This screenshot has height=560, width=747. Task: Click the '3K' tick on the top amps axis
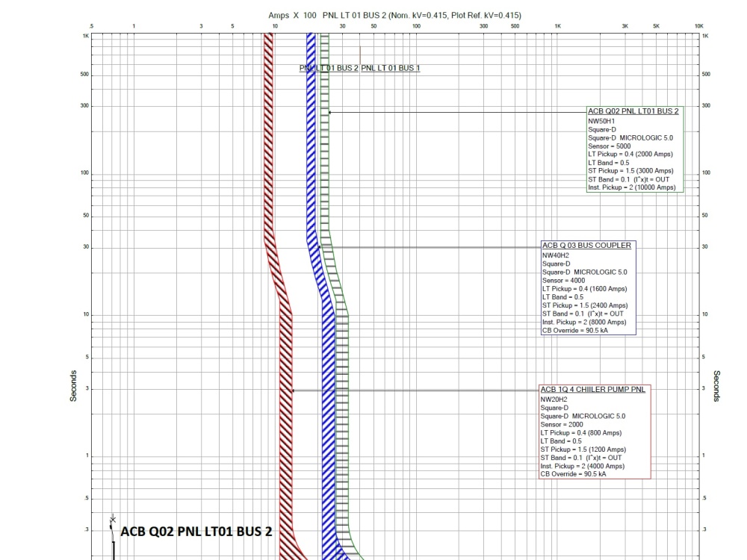[625, 26]
